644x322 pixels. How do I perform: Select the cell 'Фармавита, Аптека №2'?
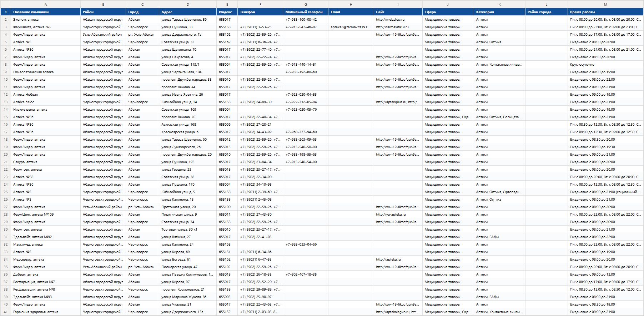pos(46,27)
